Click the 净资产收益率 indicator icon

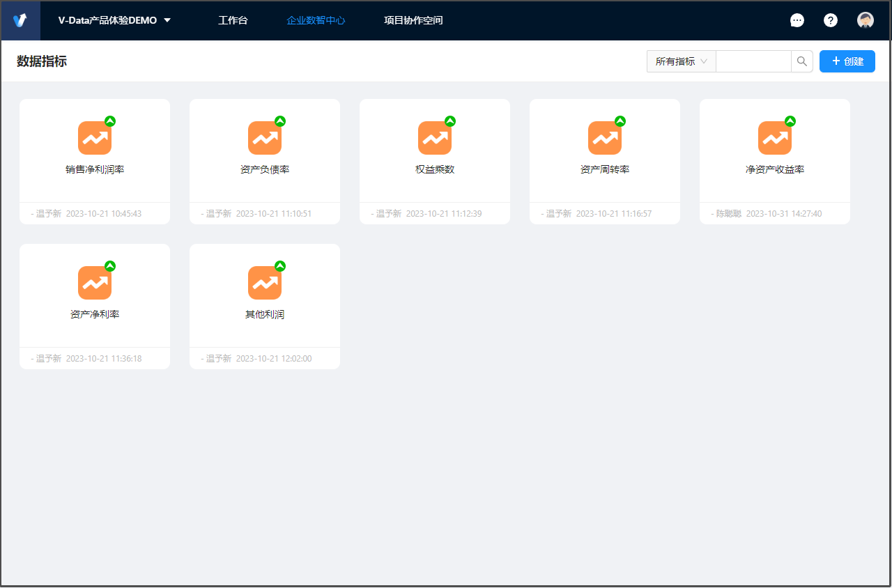click(x=775, y=138)
